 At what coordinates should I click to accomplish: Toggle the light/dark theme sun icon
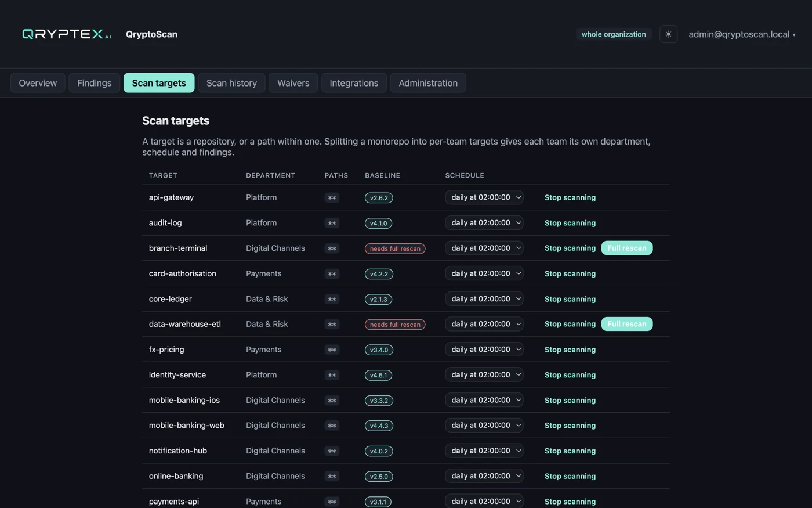pyautogui.click(x=668, y=34)
